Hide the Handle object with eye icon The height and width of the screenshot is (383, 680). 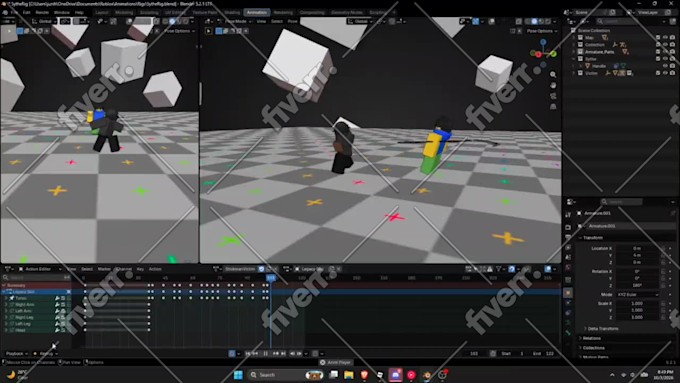(x=665, y=66)
